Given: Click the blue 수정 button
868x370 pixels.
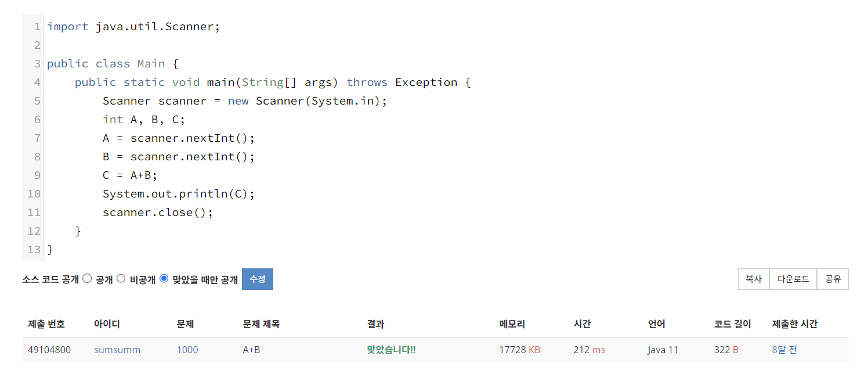Looking at the screenshot, I should 257,279.
